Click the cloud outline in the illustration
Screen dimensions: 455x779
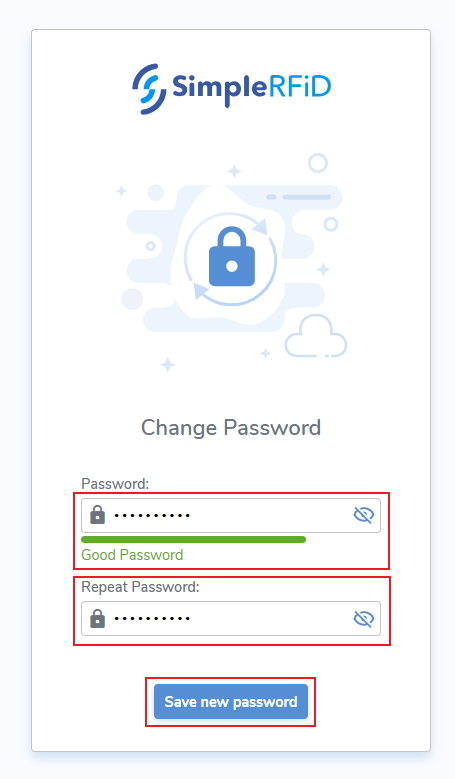[x=315, y=336]
